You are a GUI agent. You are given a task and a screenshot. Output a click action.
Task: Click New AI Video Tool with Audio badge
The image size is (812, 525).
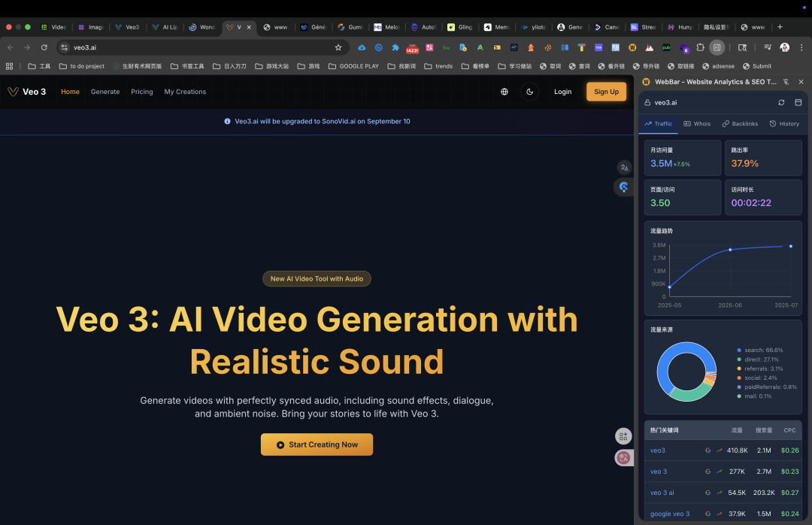point(317,279)
